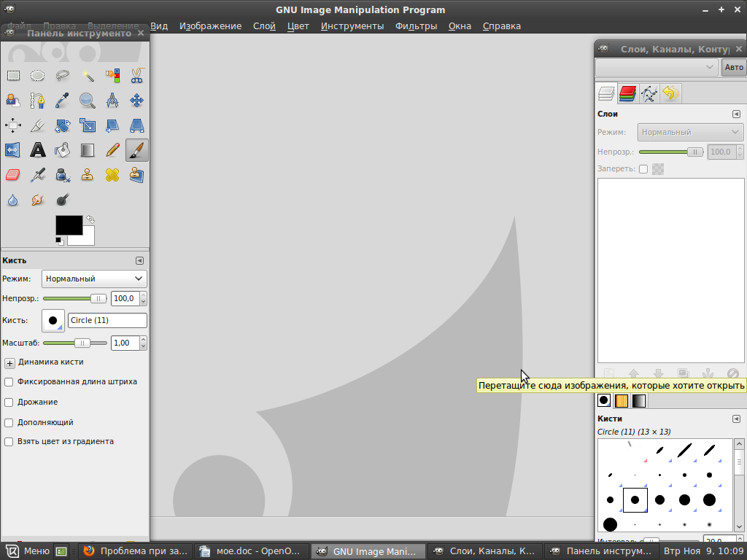Switch to мое.doc OpenOffice taskbar window
747x560 pixels.
[x=252, y=551]
